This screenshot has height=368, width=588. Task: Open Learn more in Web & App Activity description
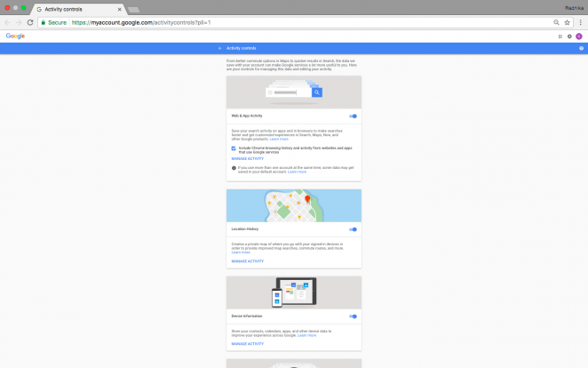coord(279,140)
